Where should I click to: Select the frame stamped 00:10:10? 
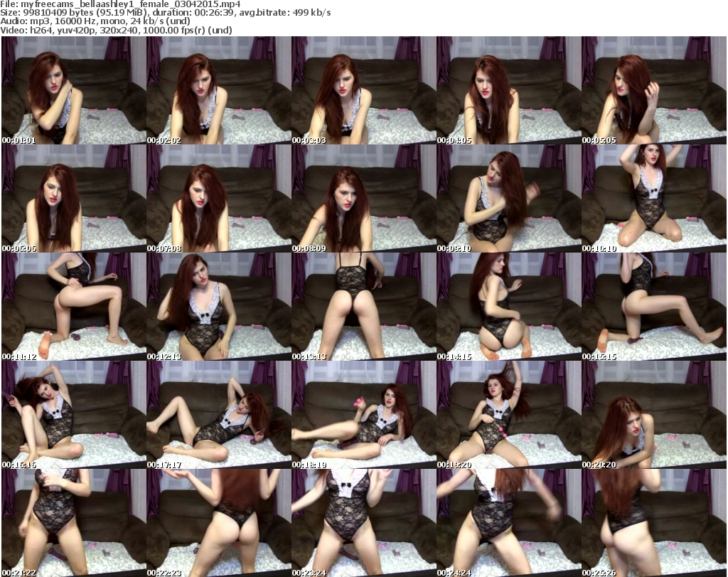point(654,198)
